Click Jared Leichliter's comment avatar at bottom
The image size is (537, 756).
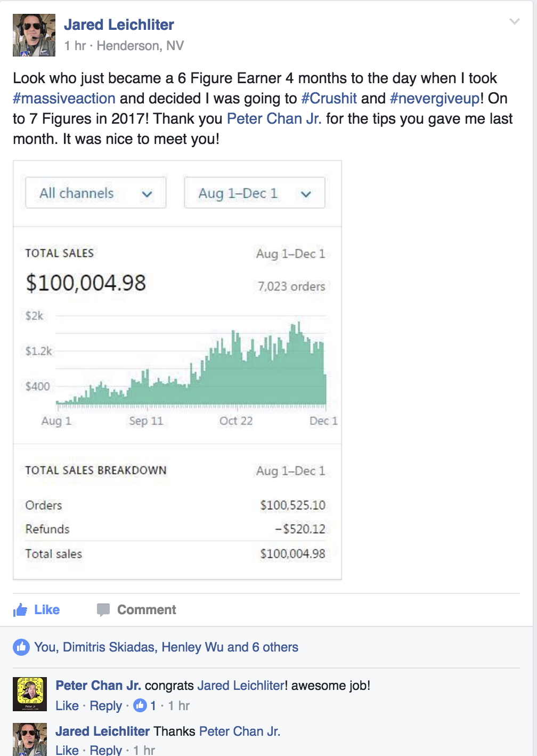[x=30, y=739]
